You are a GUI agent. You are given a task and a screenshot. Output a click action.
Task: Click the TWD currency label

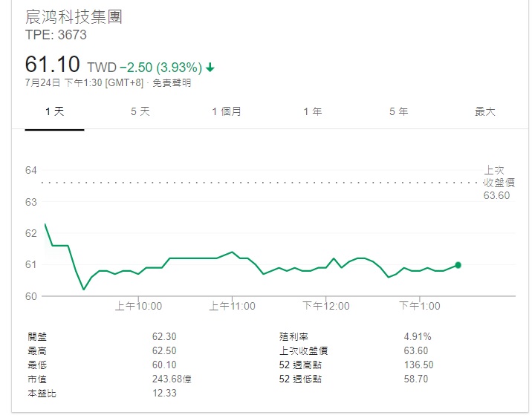(102, 68)
